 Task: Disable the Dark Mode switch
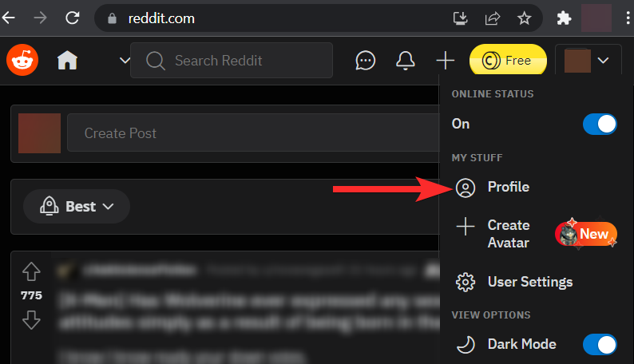[x=600, y=345]
